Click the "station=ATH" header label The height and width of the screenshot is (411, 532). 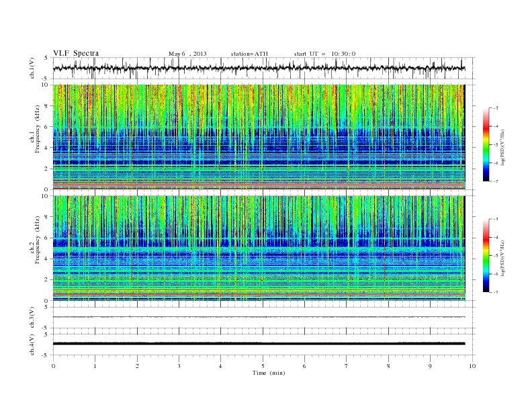[249, 54]
